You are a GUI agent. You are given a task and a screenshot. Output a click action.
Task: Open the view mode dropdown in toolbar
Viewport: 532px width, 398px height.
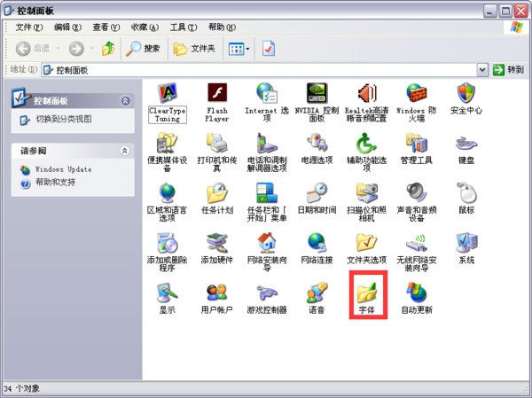pyautogui.click(x=239, y=48)
